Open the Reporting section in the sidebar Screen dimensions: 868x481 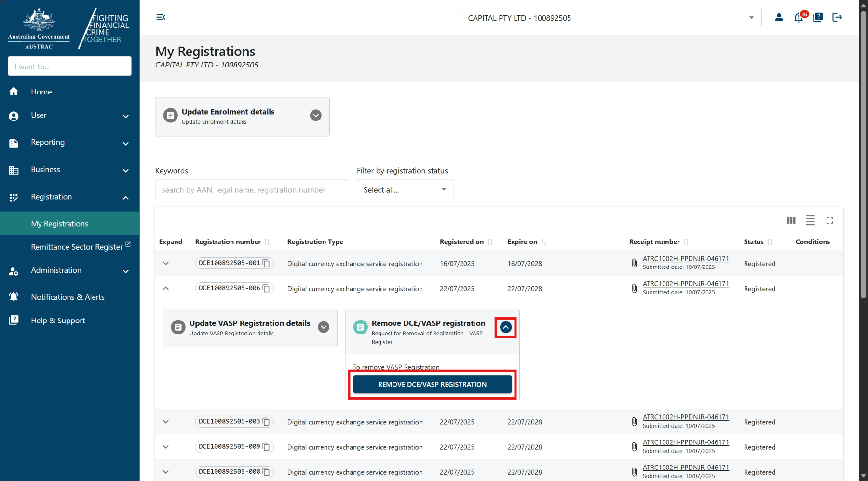(47, 142)
